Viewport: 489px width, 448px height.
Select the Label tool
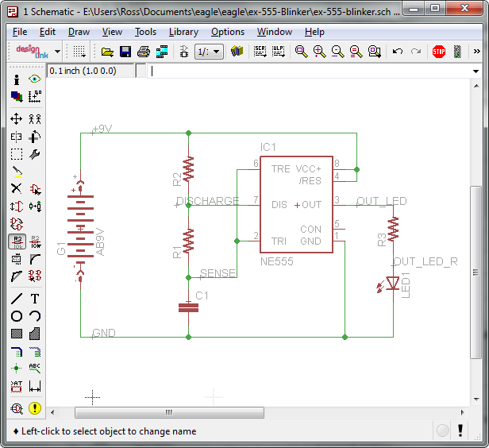(x=35, y=369)
